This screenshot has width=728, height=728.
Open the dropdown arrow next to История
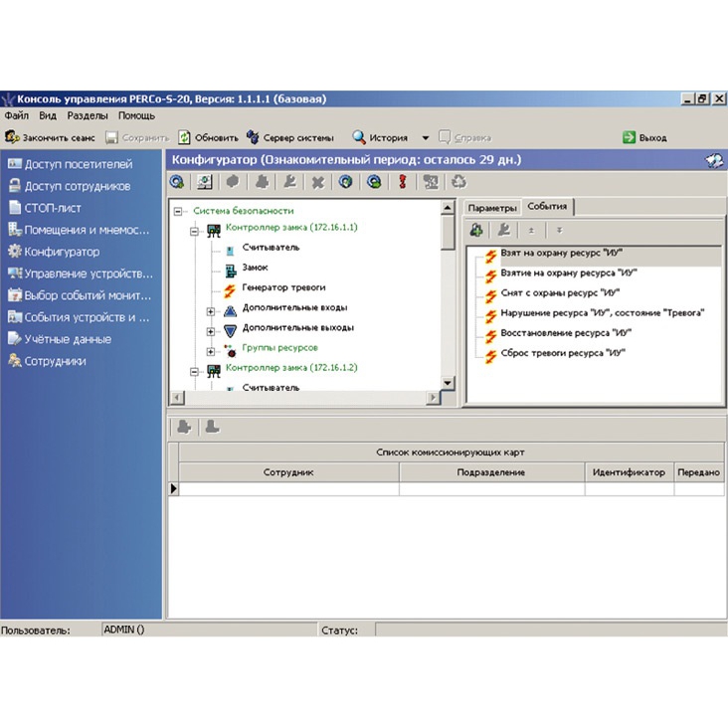click(426, 138)
